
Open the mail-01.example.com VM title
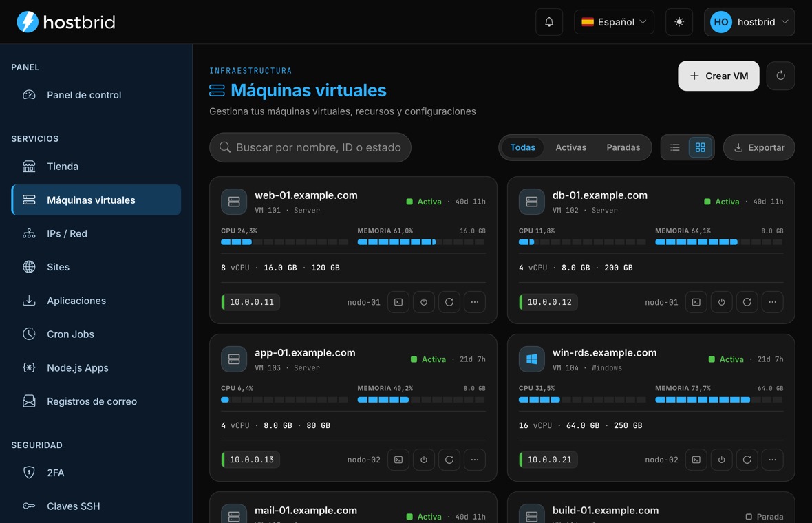[x=306, y=510]
